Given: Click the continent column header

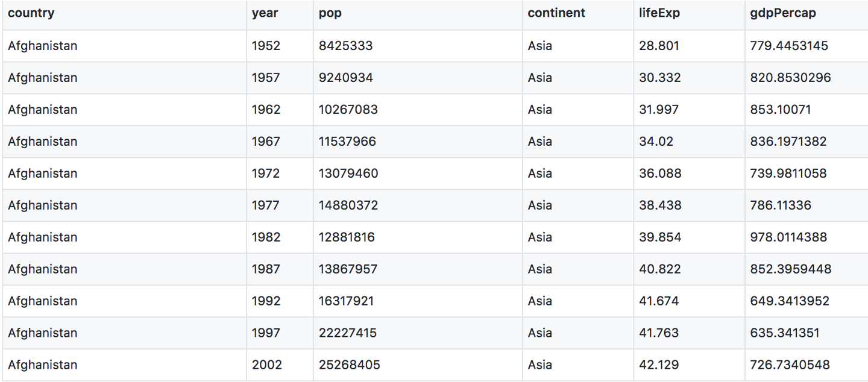Looking at the screenshot, I should pyautogui.click(x=556, y=13).
